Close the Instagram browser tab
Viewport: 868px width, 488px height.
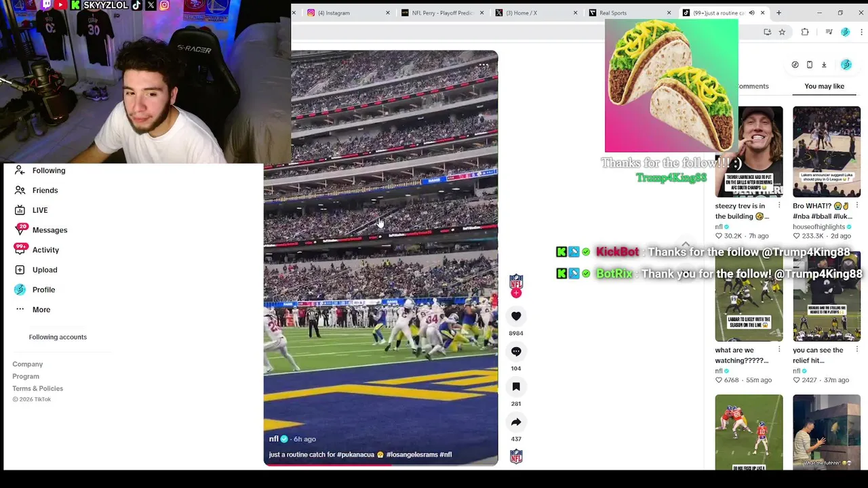[388, 13]
